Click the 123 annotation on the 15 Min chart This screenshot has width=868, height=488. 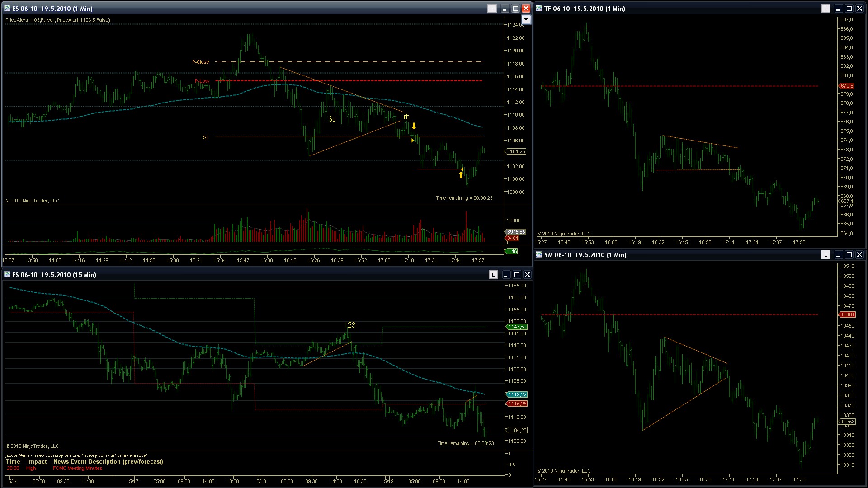pos(349,325)
